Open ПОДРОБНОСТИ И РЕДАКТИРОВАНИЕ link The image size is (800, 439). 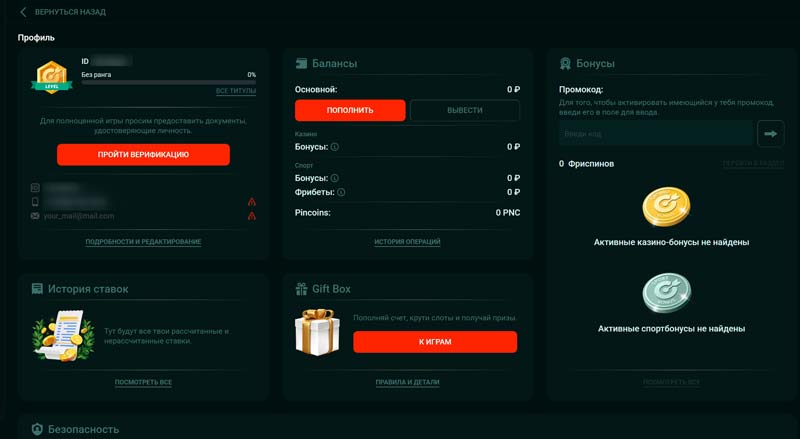pyautogui.click(x=143, y=242)
